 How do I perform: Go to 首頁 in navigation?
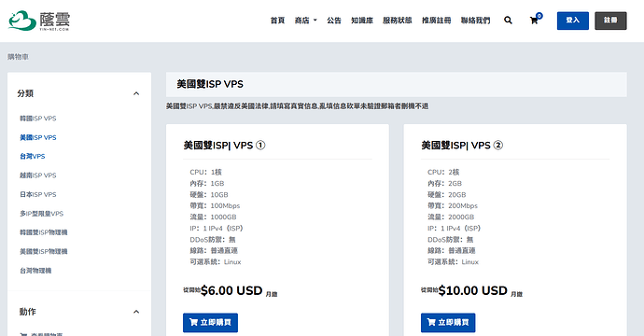[x=277, y=21]
